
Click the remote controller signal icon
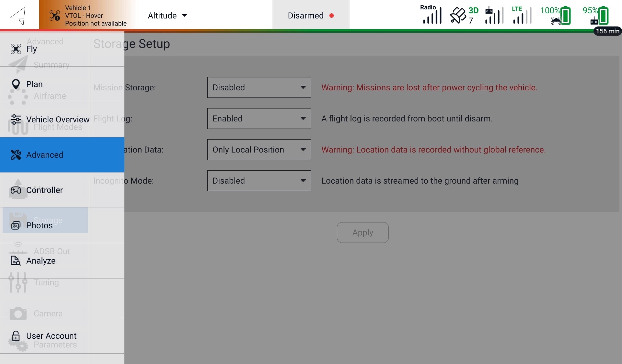coord(494,15)
